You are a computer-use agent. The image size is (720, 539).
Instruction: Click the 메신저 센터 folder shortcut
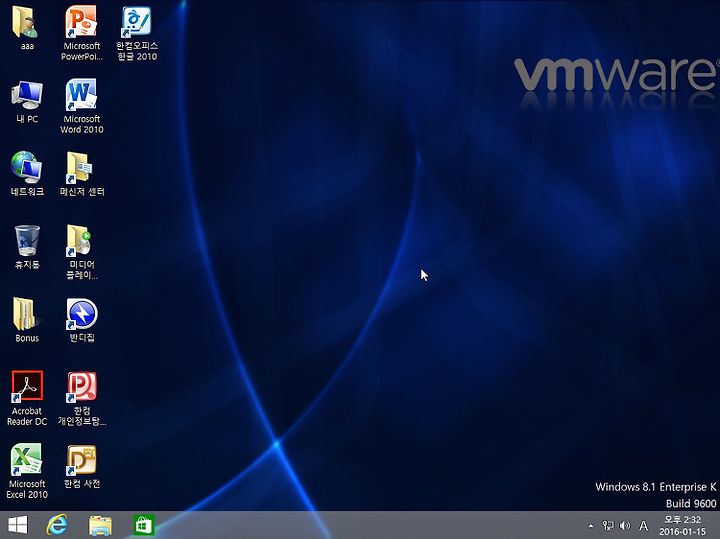click(81, 174)
